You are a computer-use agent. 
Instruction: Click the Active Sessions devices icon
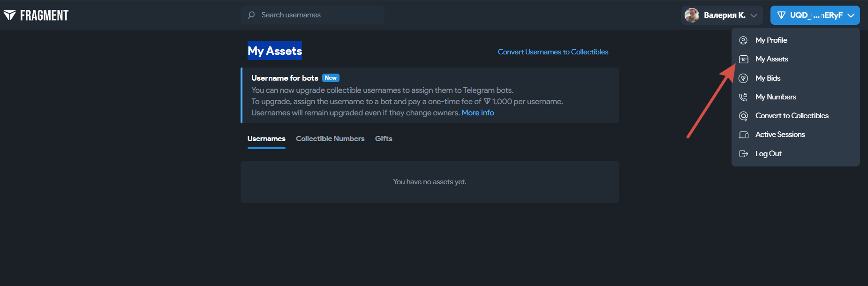click(x=744, y=135)
